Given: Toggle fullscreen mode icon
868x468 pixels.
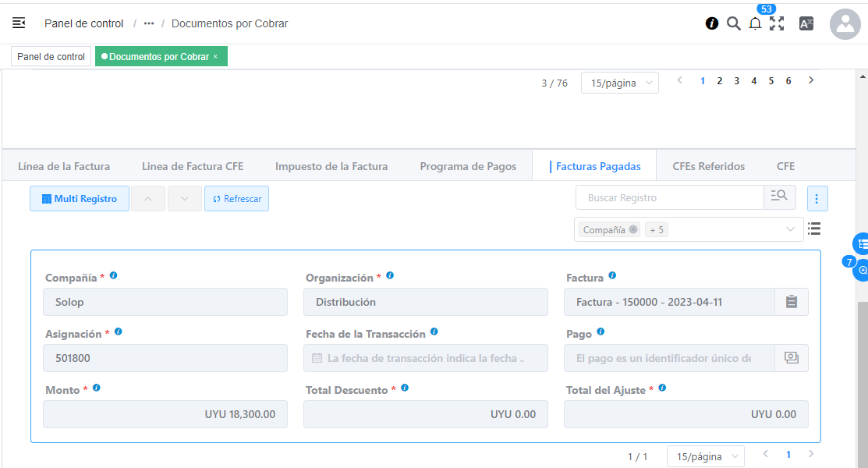Looking at the screenshot, I should (777, 23).
